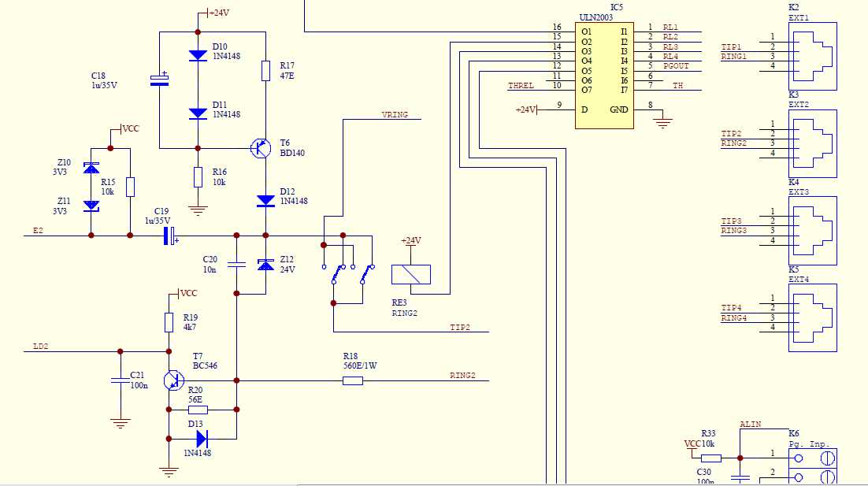Select diode D12 1N4148 symbol

(x=265, y=201)
